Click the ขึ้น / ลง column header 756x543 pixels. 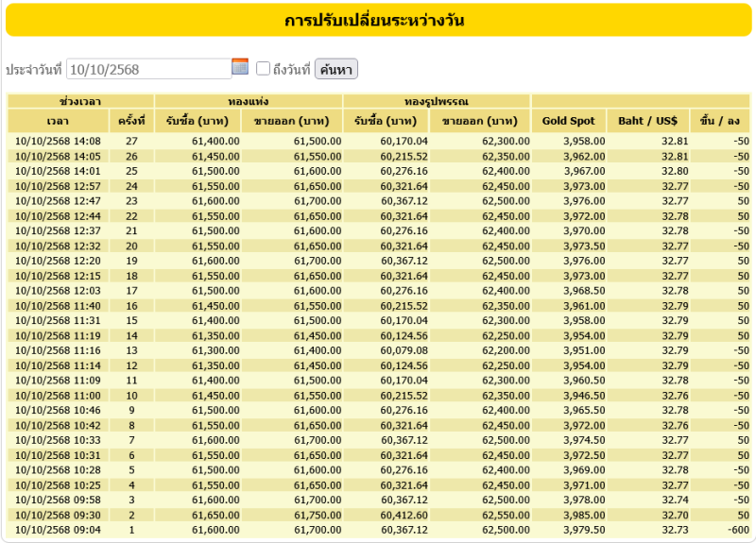[720, 121]
